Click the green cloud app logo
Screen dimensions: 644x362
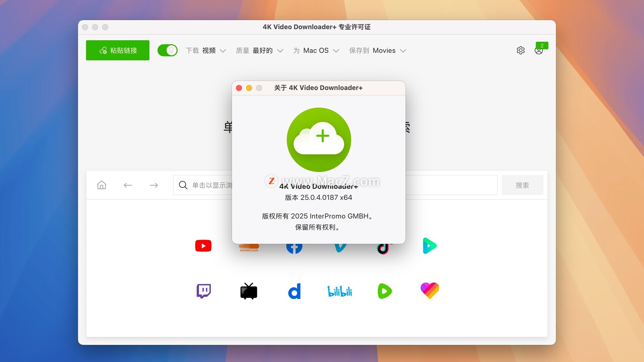point(319,140)
